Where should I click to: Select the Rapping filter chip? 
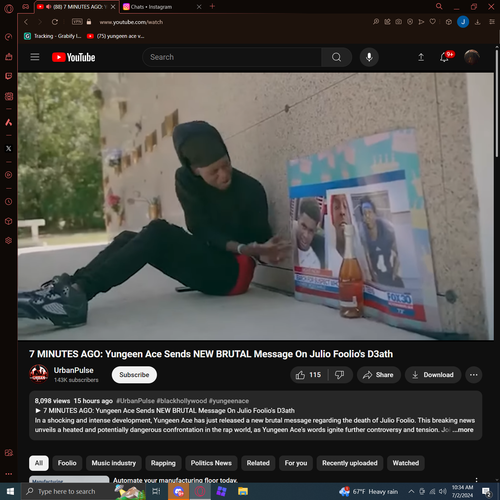163,463
